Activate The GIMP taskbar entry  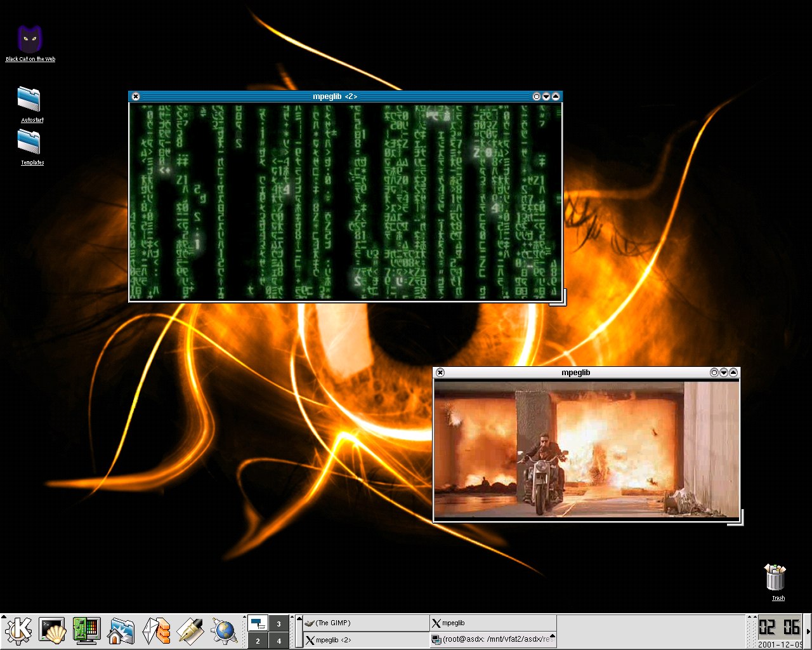click(366, 623)
